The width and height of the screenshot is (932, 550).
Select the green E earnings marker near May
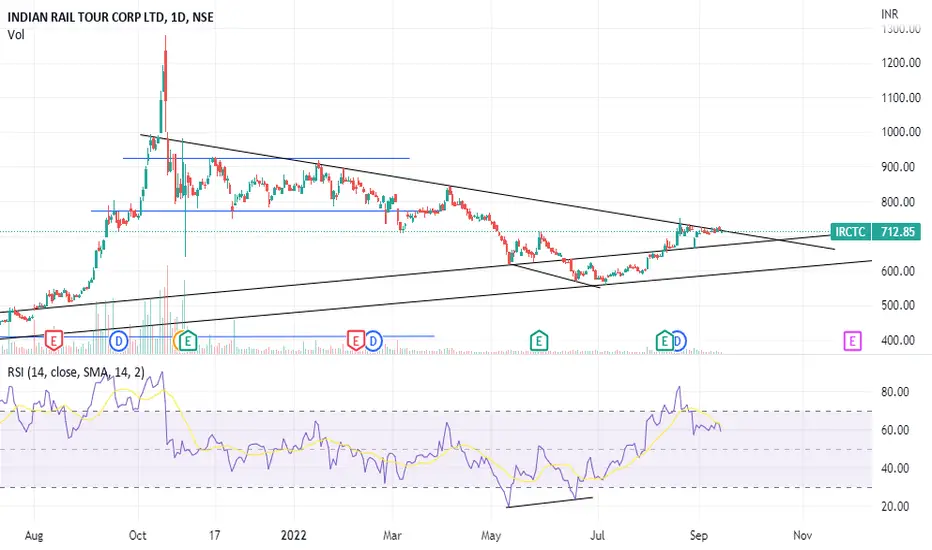pyautogui.click(x=539, y=341)
